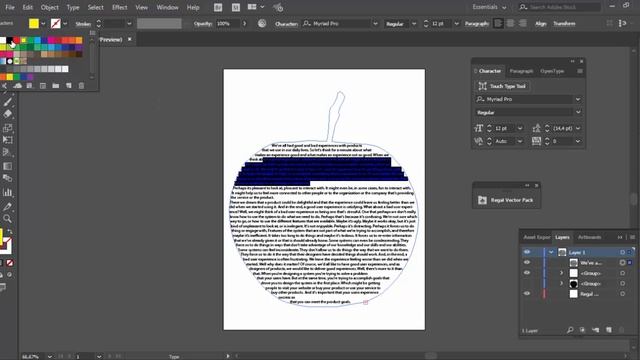
Task: Open the File menu
Action: tap(10, 7)
